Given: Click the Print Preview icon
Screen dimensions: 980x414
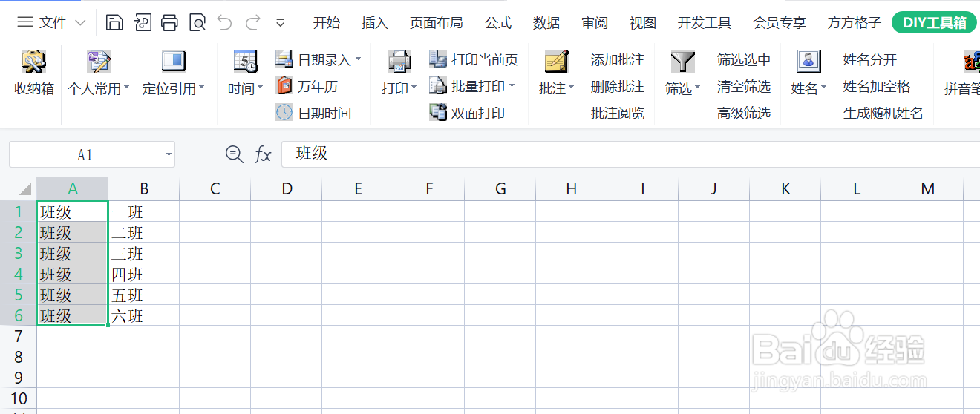Looking at the screenshot, I should pos(197,23).
